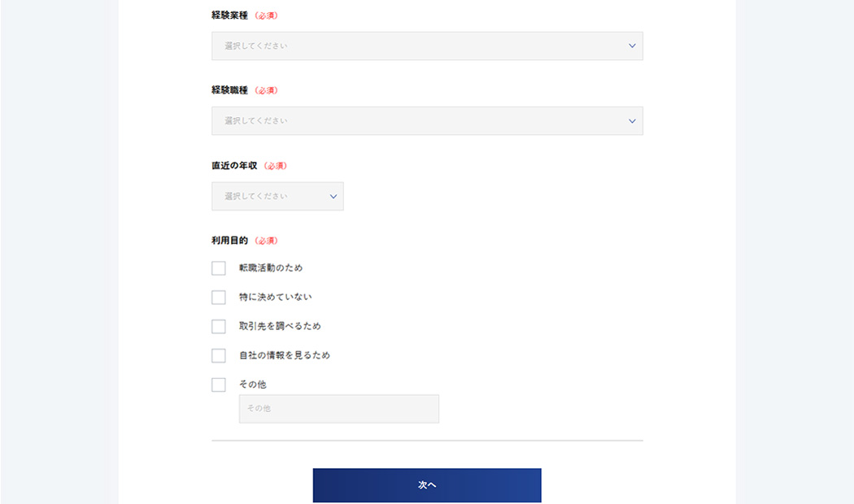Click the 特に決めていない label text
The image size is (854, 504).
coord(275,298)
